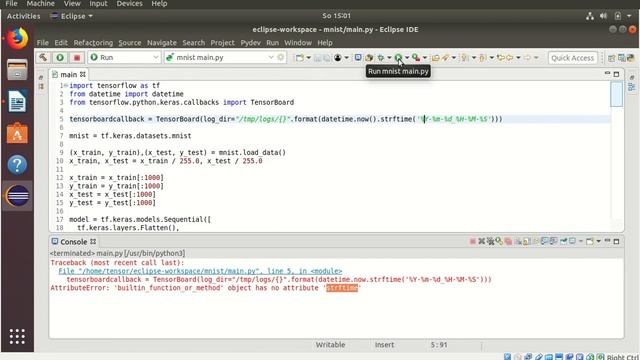
Task: Click Terminate red square in Console toolbar
Action: [472, 242]
